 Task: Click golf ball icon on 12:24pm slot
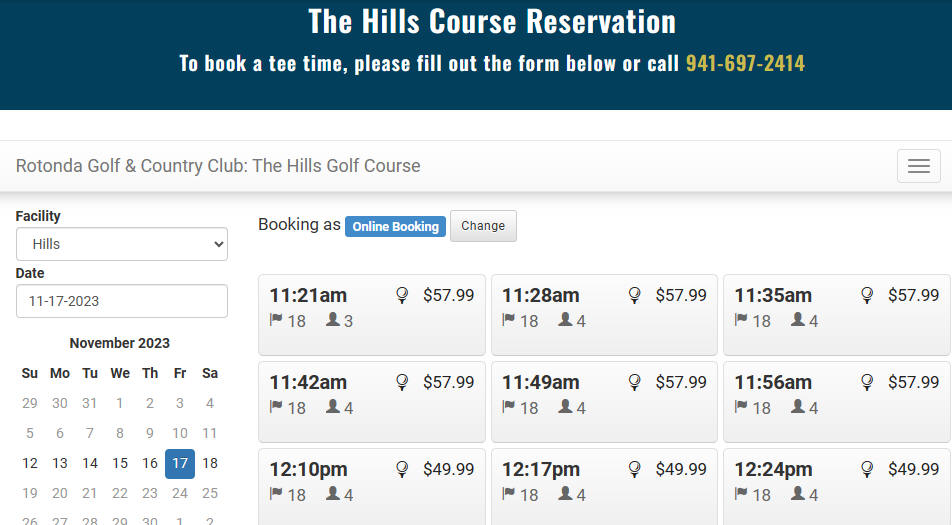[x=867, y=469]
